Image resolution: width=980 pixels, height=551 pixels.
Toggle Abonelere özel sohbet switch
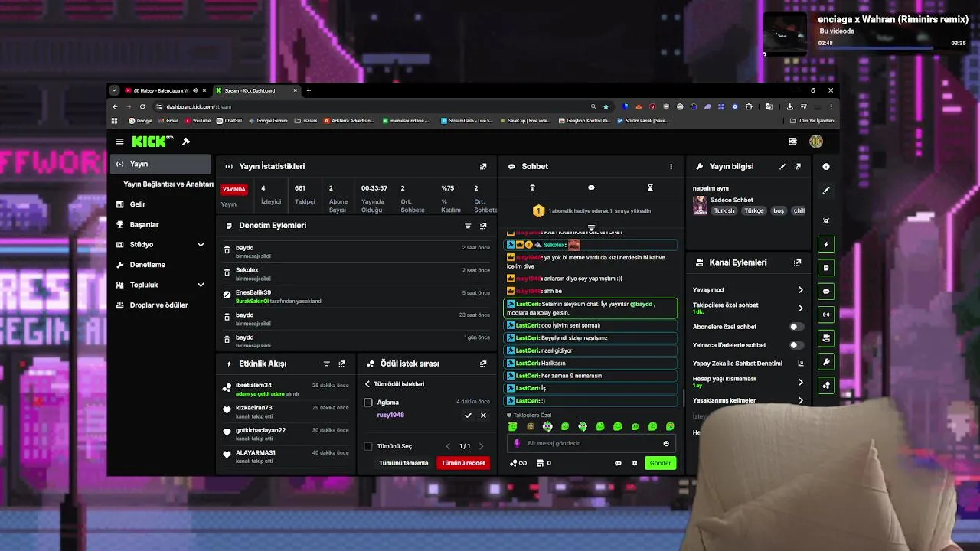click(796, 327)
